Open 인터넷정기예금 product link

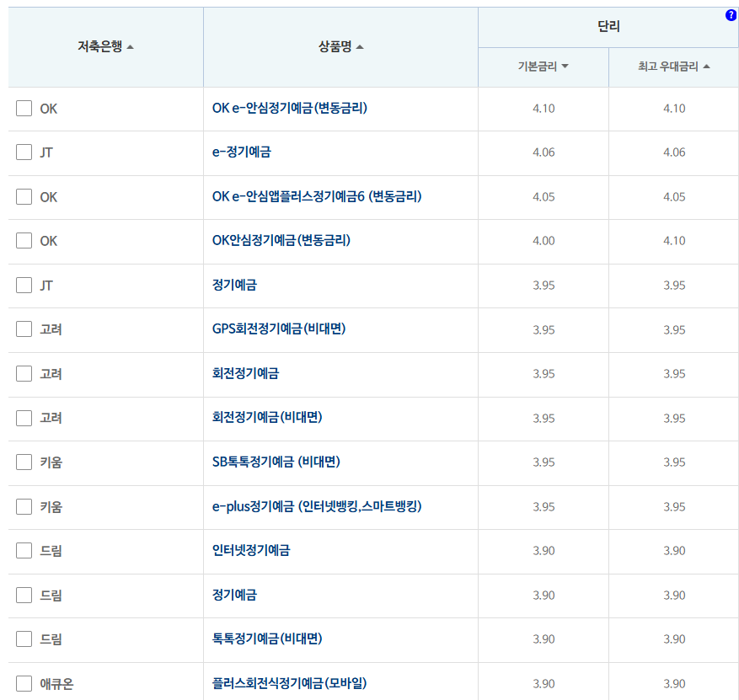[251, 550]
